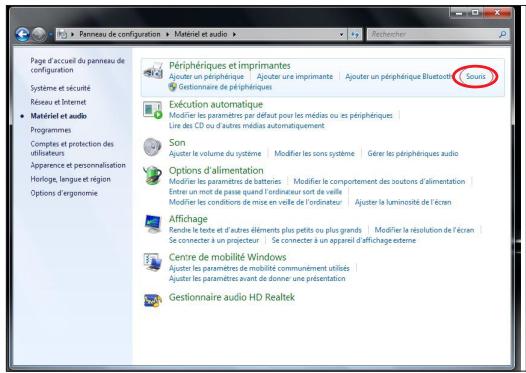
Task: Open the 'Souris' mouse settings link
Action: [x=476, y=76]
